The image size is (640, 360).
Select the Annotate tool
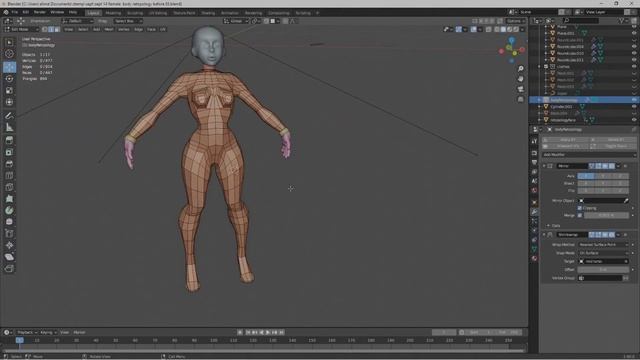coord(9,116)
